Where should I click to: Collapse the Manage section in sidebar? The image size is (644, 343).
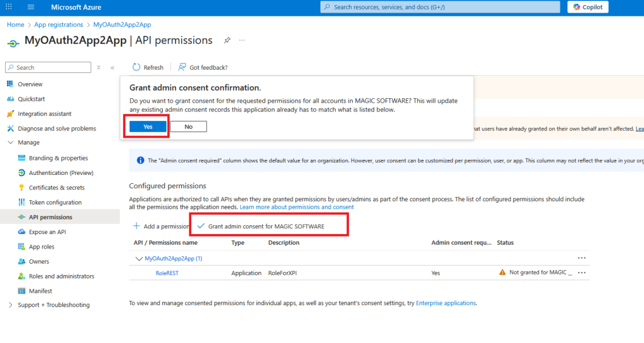tap(11, 143)
